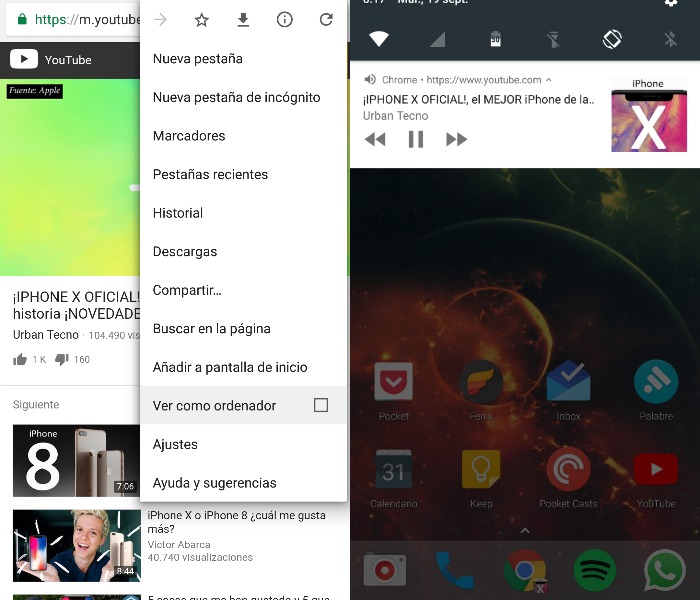Open the Inbox app
Viewport: 700px width, 600px height.
[568, 391]
